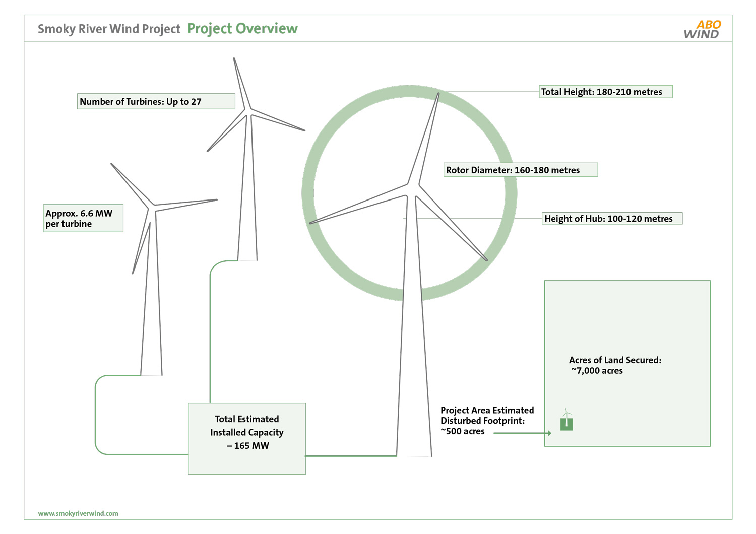Screen dimensions: 756x534
Task: Click the ABO Wind logo
Action: click(702, 29)
